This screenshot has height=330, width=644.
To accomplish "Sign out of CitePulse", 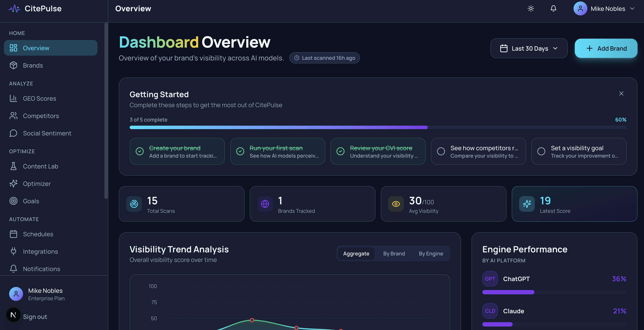I will point(35,317).
